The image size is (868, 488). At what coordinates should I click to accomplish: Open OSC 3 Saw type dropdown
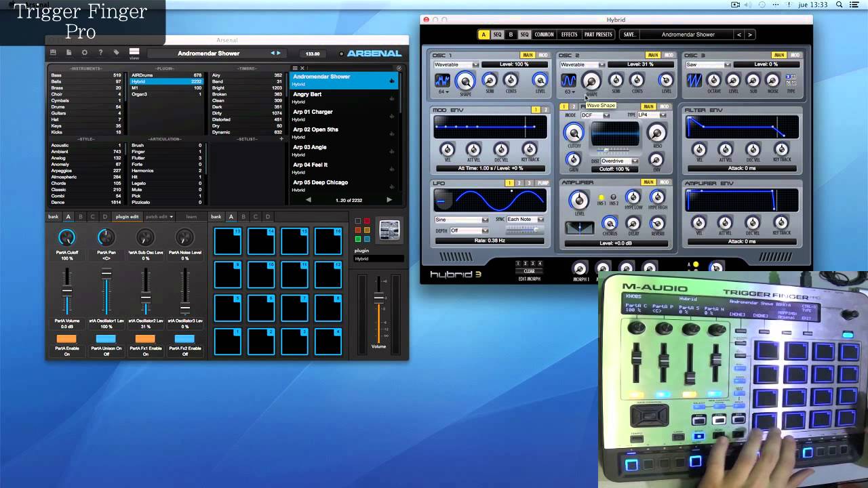click(x=709, y=64)
